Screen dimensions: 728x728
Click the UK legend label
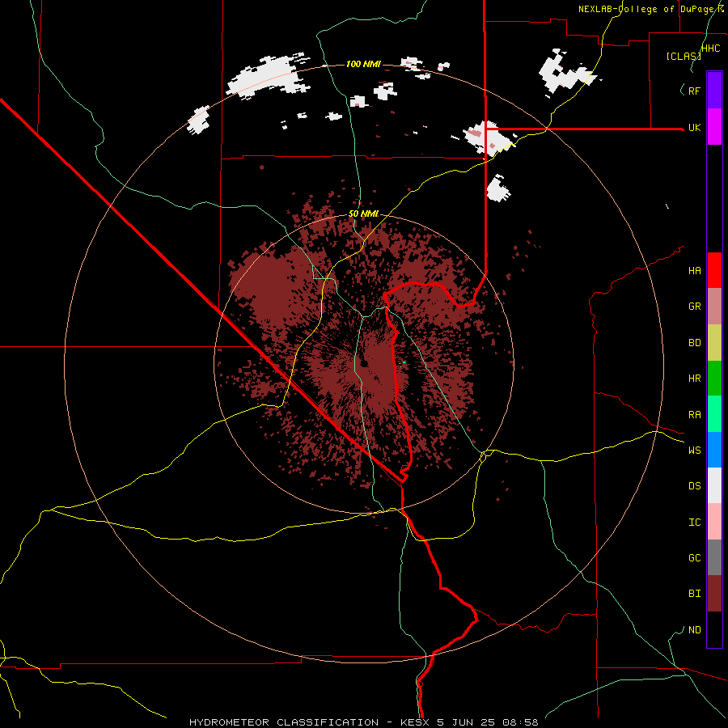click(694, 127)
